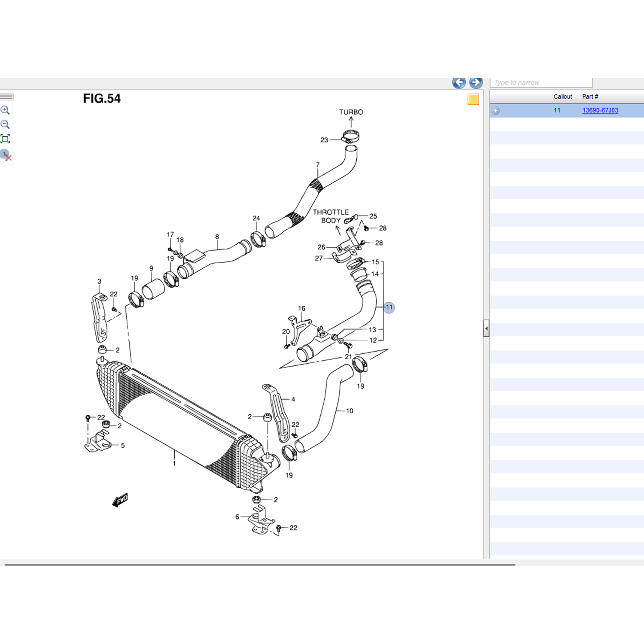
Task: Select callout 7 on the turbo hose
Action: pyautogui.click(x=318, y=165)
